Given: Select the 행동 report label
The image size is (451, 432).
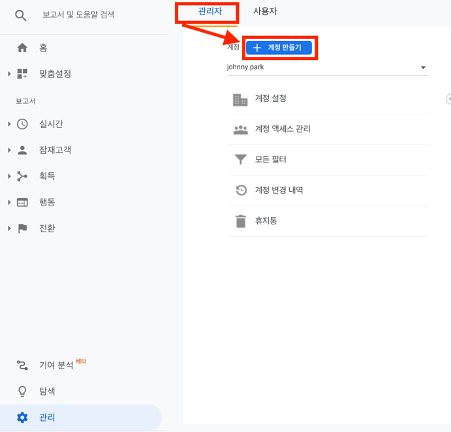Looking at the screenshot, I should [47, 202].
